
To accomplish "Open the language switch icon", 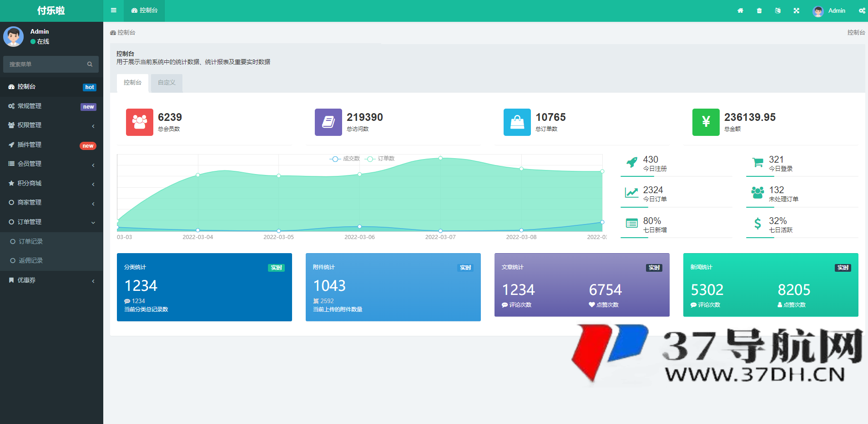I will click(778, 10).
